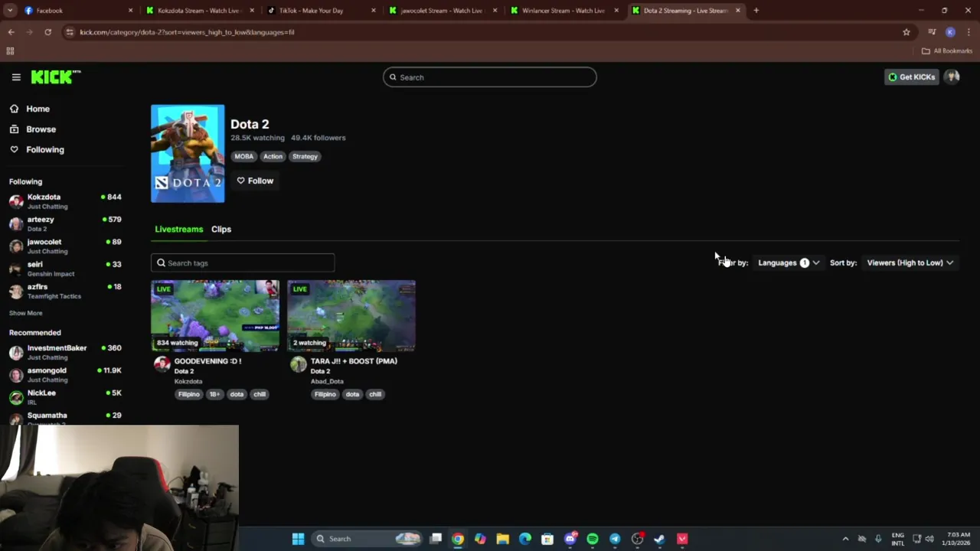
Task: Click the Dota 2 category cover image
Action: point(188,154)
